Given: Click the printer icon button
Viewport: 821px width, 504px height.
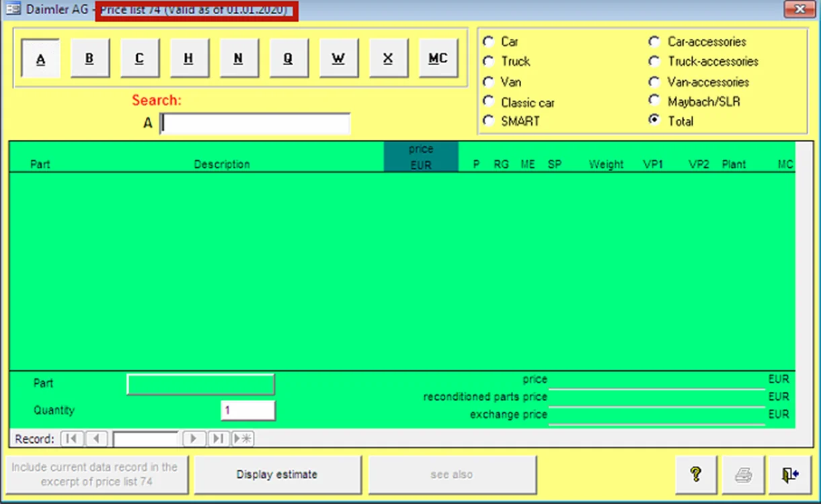Looking at the screenshot, I should point(743,474).
